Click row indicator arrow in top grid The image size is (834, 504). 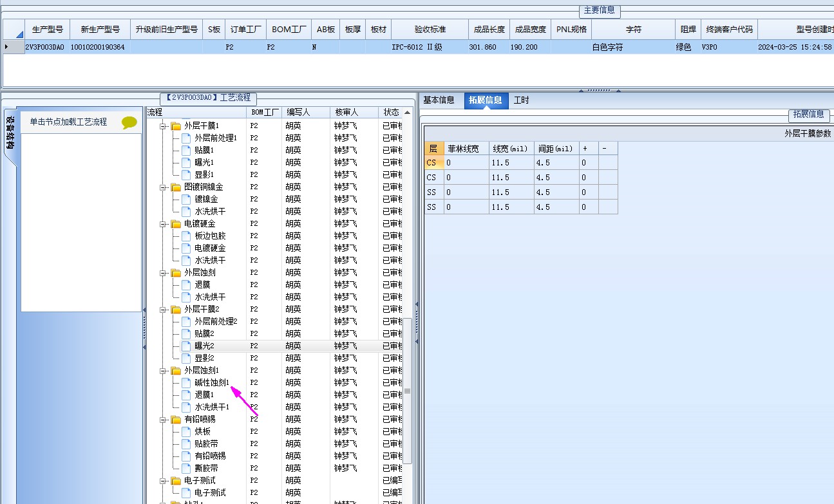coord(6,47)
